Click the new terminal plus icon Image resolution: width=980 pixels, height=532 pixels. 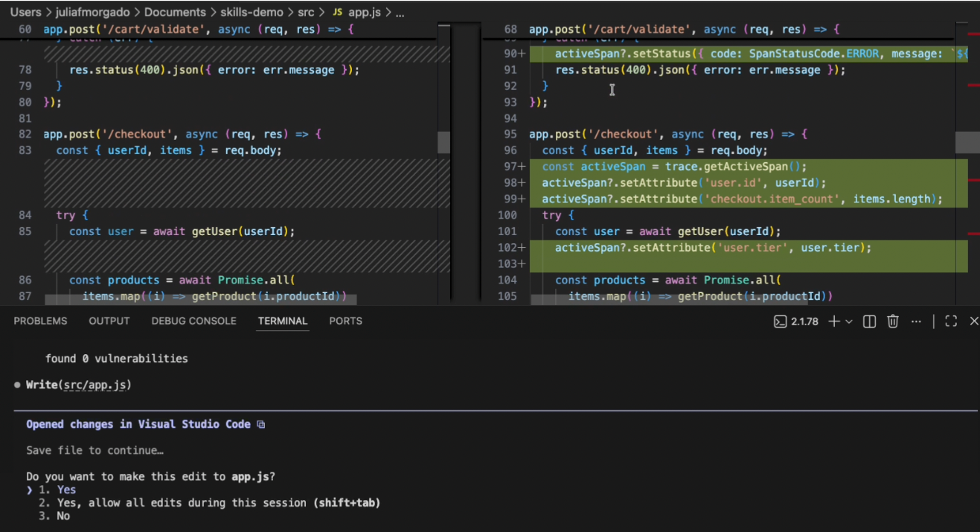click(x=834, y=321)
